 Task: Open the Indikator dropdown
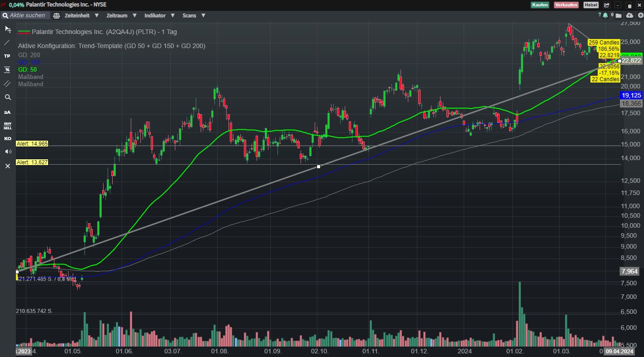coord(159,15)
